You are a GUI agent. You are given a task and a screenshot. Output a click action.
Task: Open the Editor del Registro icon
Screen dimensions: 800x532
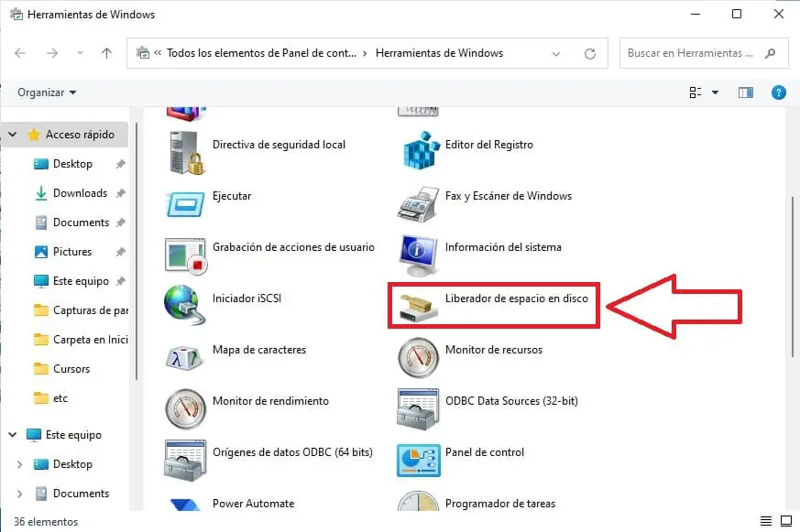(x=422, y=150)
